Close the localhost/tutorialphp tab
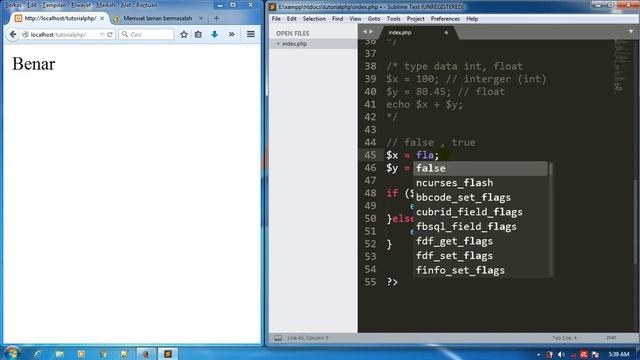Viewport: 640px width, 360px height. [x=102, y=18]
